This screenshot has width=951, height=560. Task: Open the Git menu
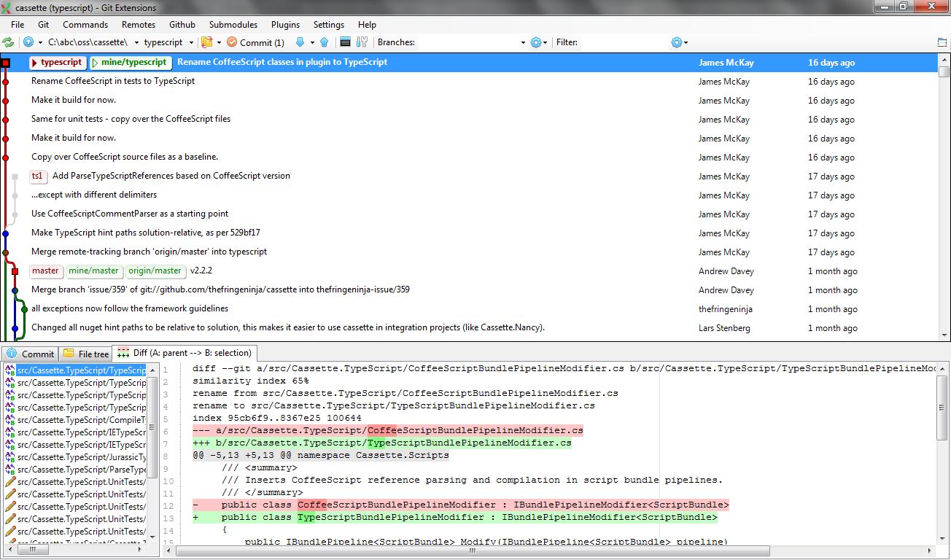pyautogui.click(x=44, y=25)
